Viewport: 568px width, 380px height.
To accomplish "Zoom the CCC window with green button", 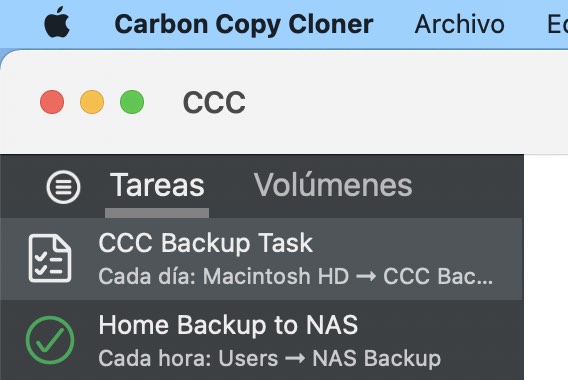I will coord(132,102).
